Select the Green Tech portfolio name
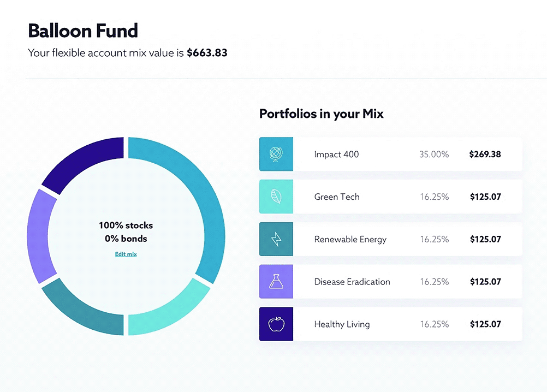Viewport: 547px width, 392px height. pos(337,197)
